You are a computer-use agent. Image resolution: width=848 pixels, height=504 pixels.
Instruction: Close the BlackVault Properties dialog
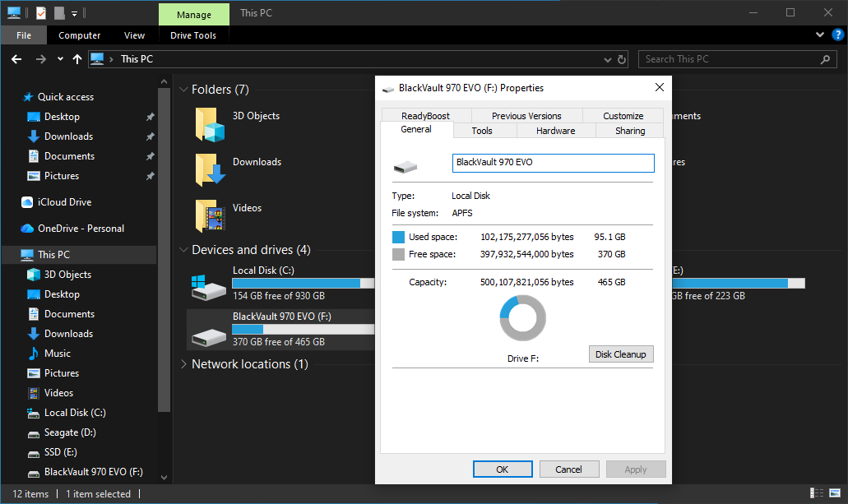660,88
